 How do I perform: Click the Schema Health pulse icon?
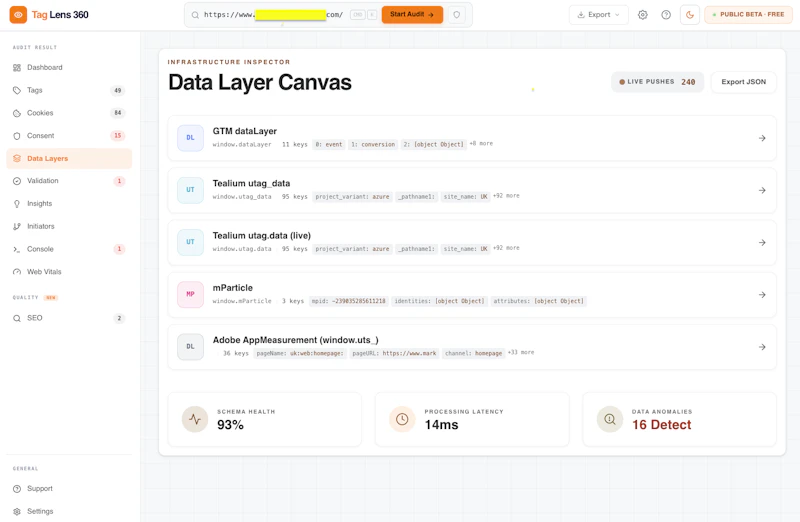pyautogui.click(x=195, y=419)
